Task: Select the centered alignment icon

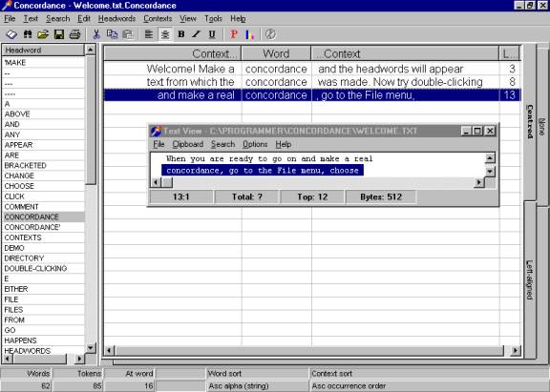Action: point(165,34)
